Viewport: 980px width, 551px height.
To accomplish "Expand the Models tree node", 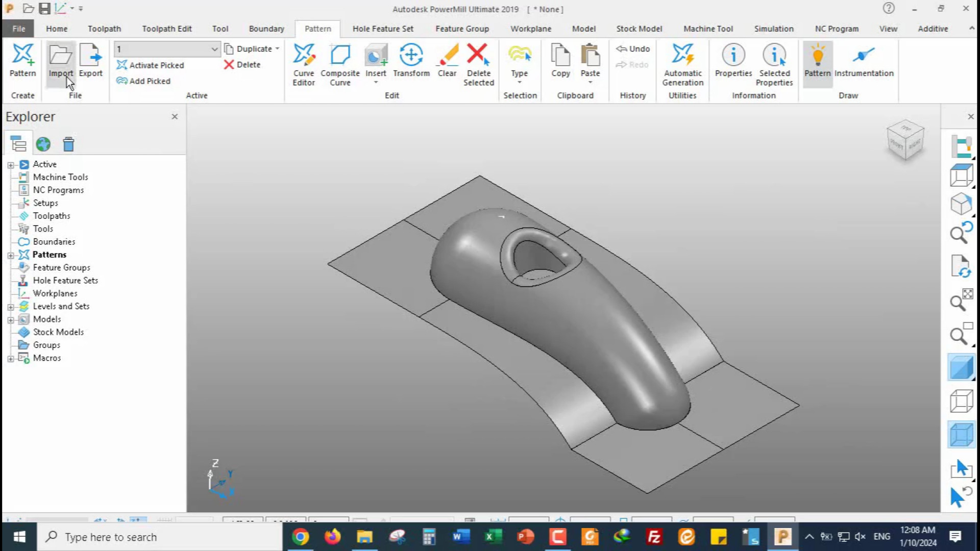I will [10, 320].
